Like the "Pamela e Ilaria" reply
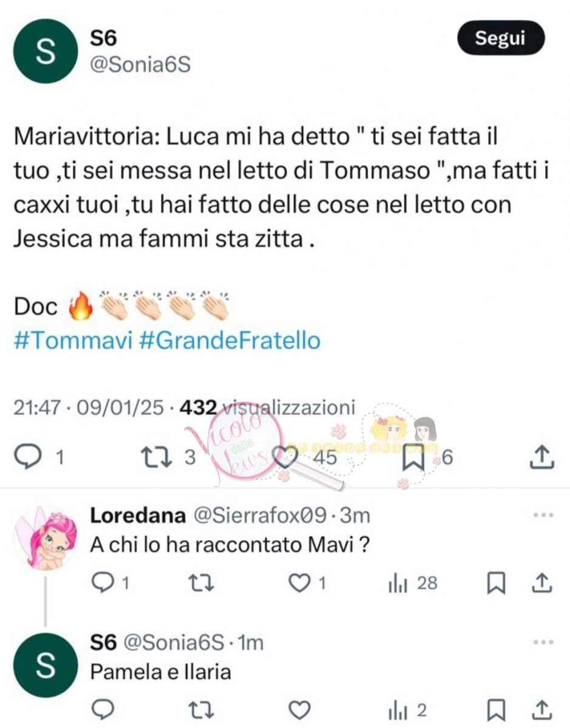Screen dimensions: 570x728 pyautogui.click(x=299, y=710)
